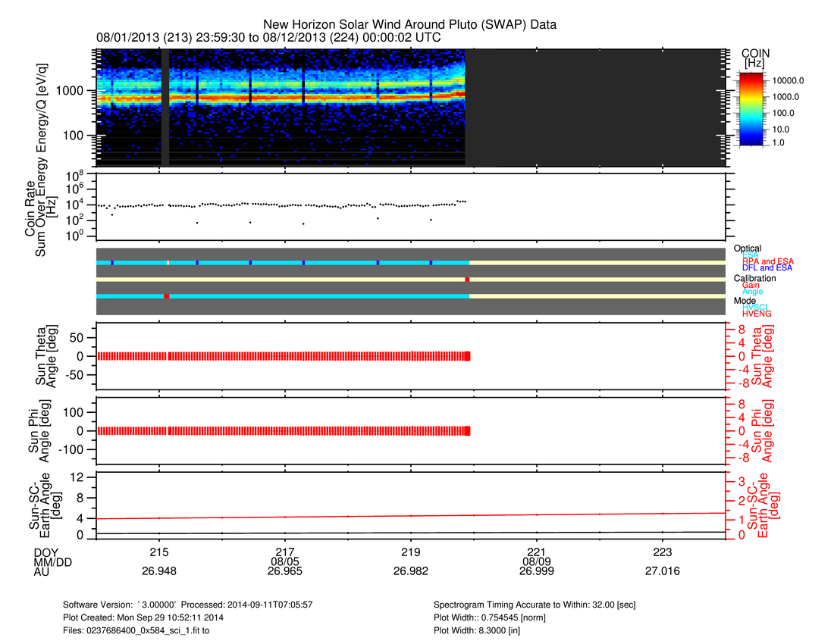The width and height of the screenshot is (834, 644).
Task: Click the 27.016 AU axis label
Action: point(662,573)
